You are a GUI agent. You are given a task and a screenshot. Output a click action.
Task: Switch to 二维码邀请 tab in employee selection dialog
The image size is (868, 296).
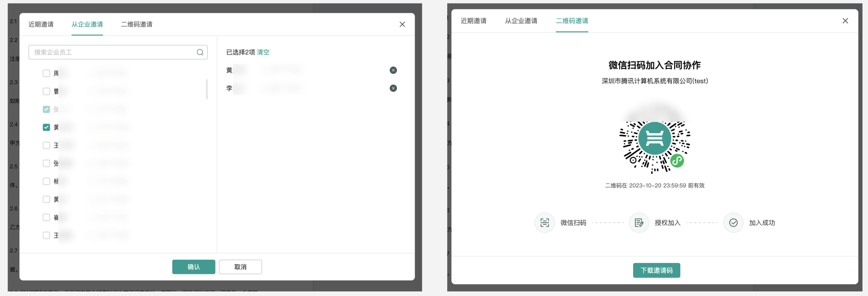coord(137,24)
